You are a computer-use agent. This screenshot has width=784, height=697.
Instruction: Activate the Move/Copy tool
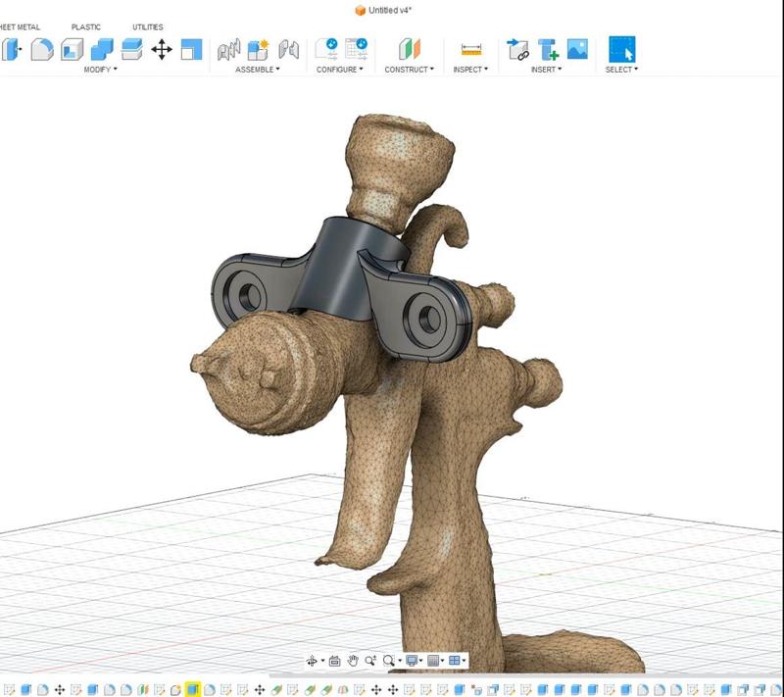pos(162,49)
